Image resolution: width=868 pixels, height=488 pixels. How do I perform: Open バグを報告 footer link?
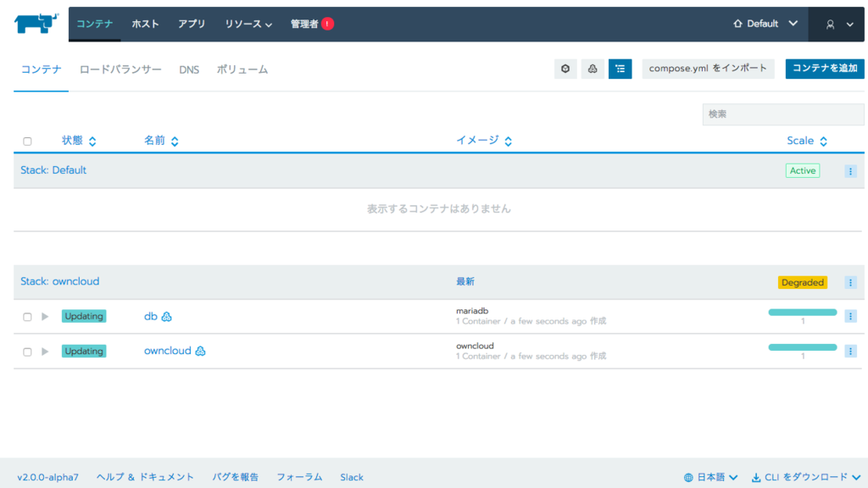click(236, 477)
